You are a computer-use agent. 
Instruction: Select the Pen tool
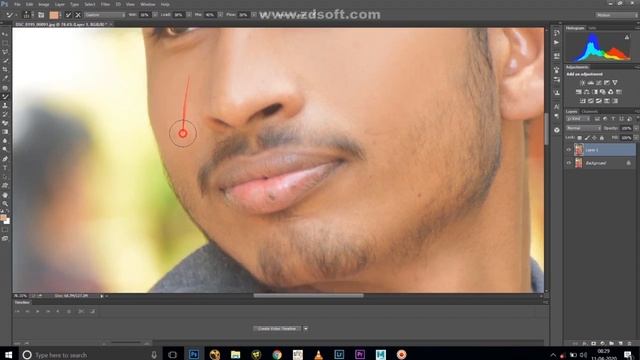coord(5,159)
